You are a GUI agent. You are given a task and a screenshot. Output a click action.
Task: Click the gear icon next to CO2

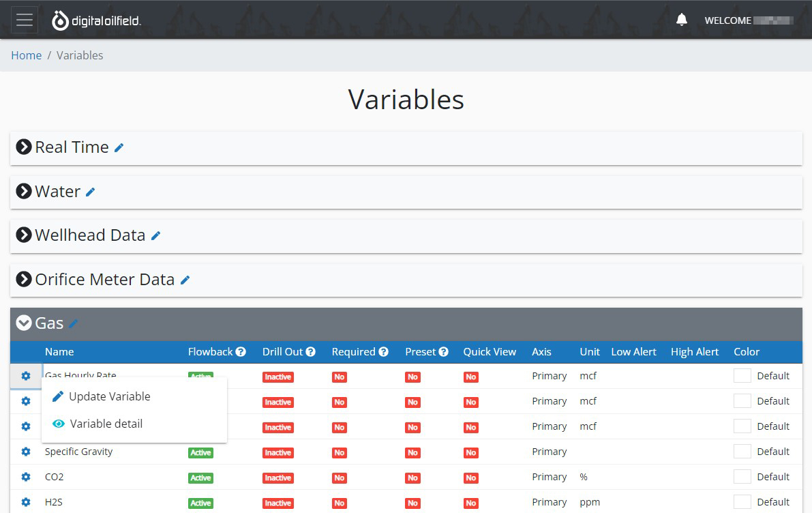click(25, 476)
